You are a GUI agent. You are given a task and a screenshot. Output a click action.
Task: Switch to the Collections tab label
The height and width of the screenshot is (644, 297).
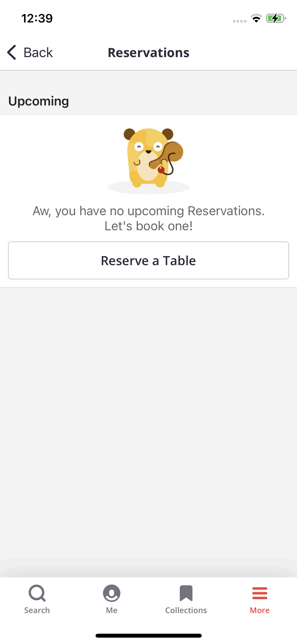[186, 610]
